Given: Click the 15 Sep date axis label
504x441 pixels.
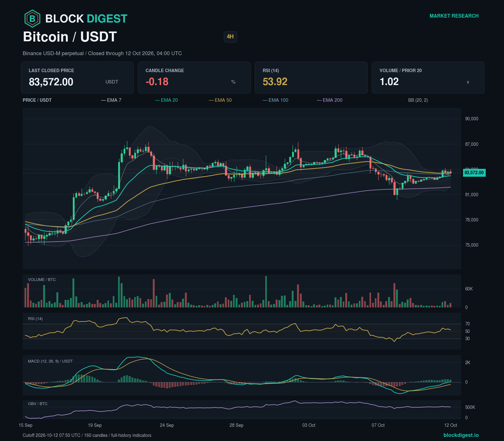Looking at the screenshot, I should tap(26, 425).
